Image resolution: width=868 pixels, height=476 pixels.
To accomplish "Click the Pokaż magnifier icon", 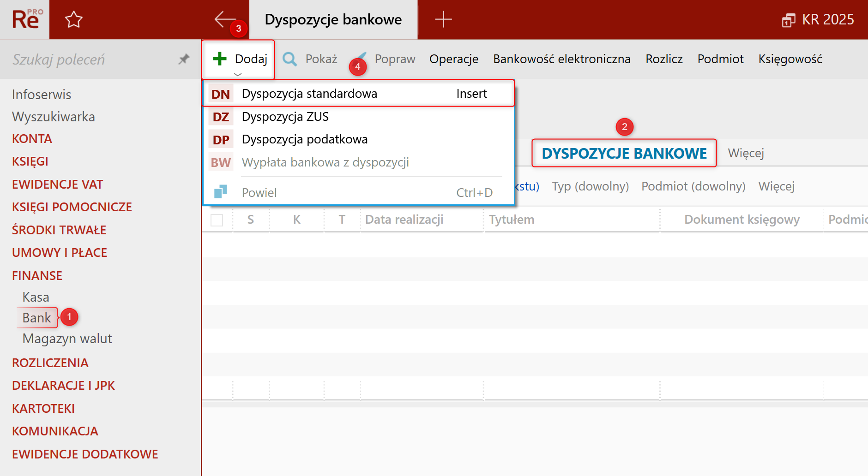I will click(x=289, y=59).
